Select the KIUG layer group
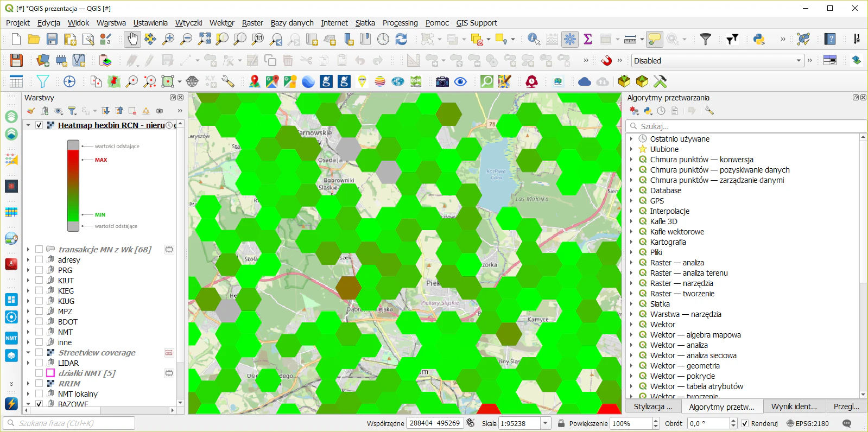Viewport: 868px width, 432px height. (66, 301)
